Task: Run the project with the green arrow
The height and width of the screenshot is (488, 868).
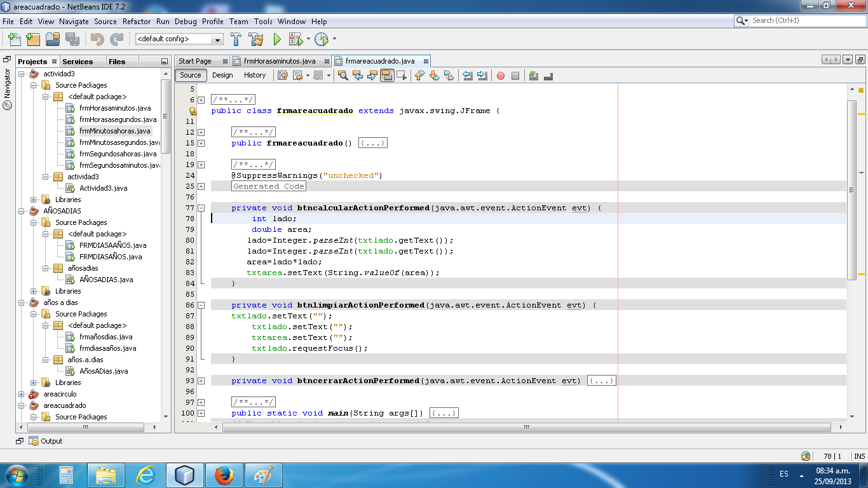Action: (x=276, y=39)
